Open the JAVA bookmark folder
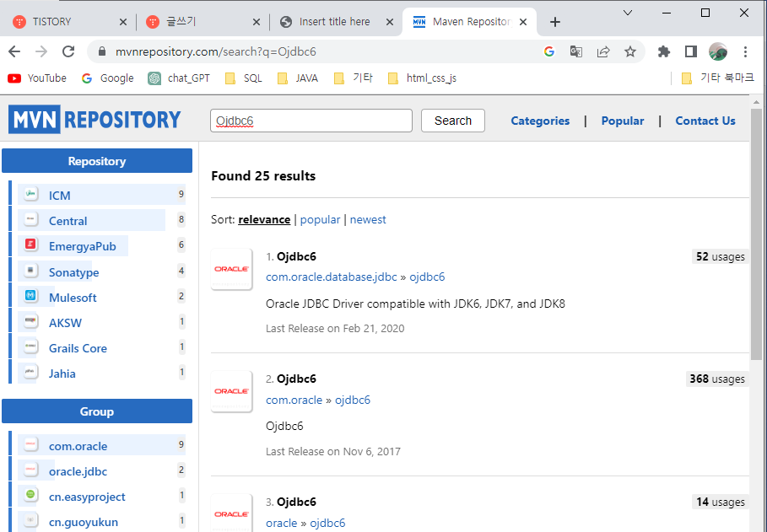Screen dimensions: 767x532 click(298, 78)
